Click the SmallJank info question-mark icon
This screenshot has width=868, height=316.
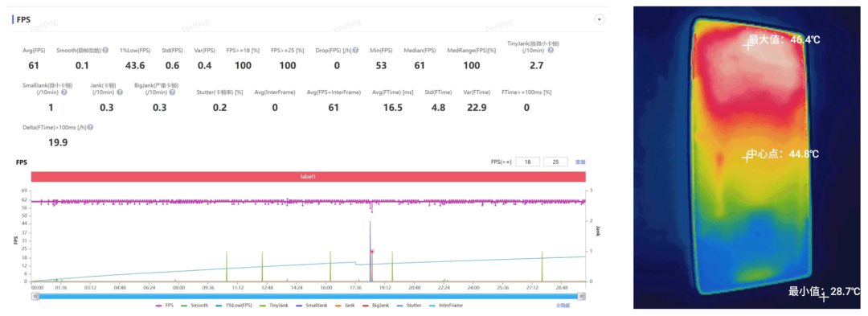[x=63, y=92]
